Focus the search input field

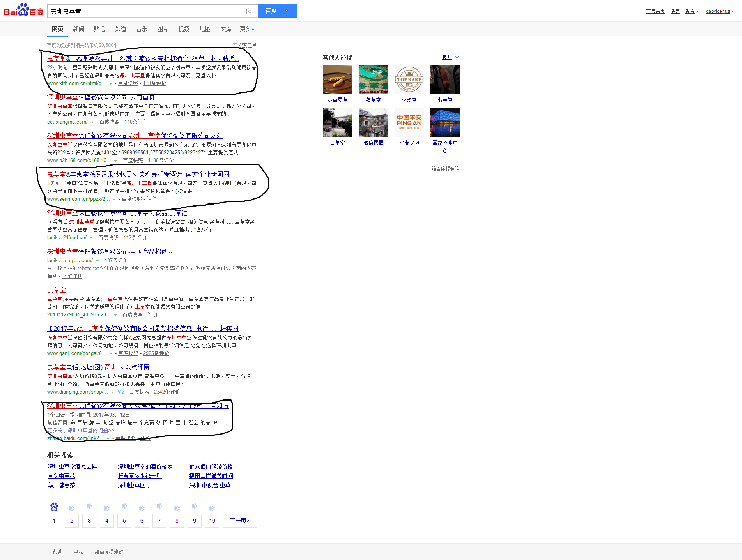[146, 11]
